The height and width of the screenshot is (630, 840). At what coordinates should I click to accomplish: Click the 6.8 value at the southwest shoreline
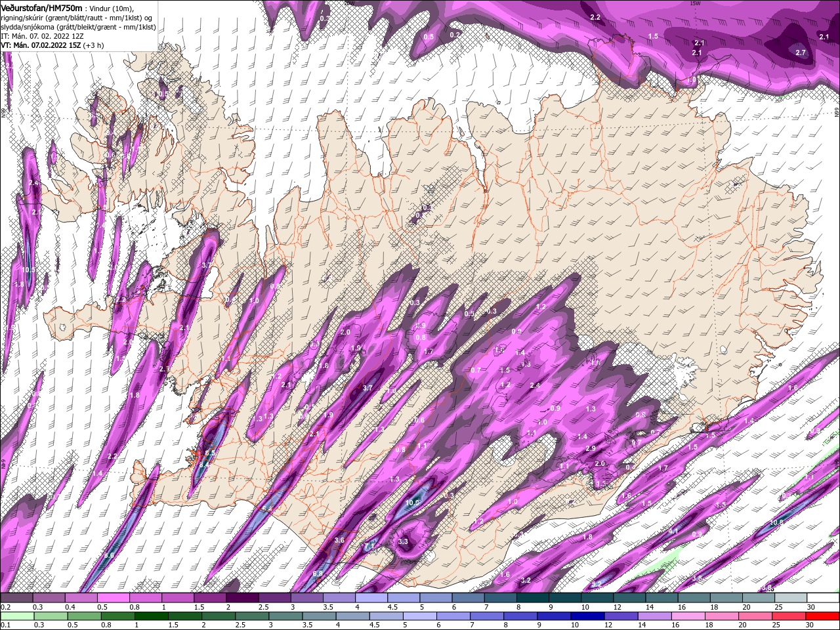click(318, 574)
